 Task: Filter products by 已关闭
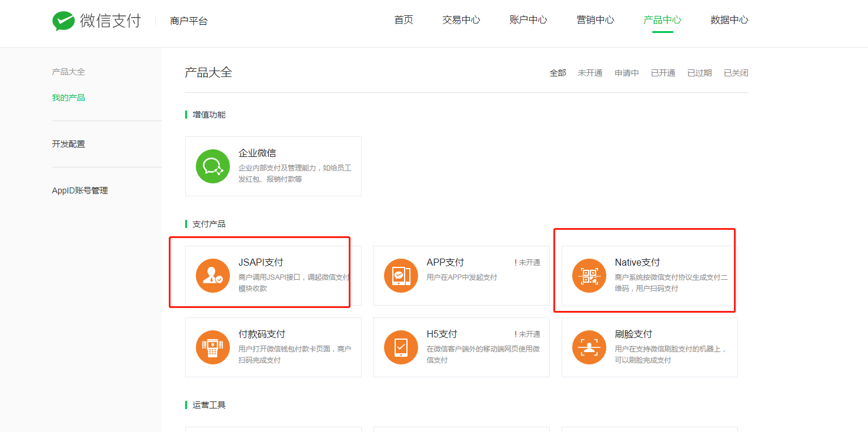click(736, 73)
